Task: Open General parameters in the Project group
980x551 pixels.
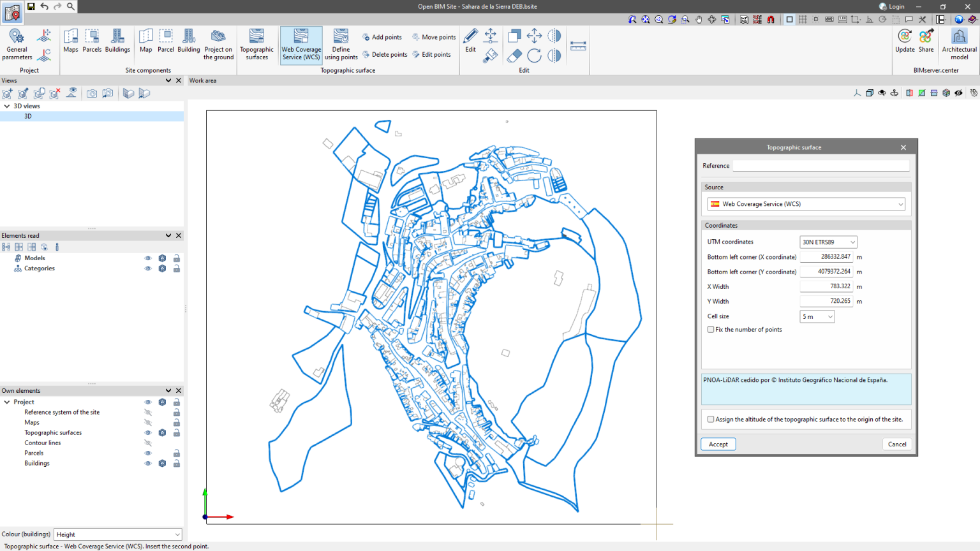Action: tap(16, 42)
